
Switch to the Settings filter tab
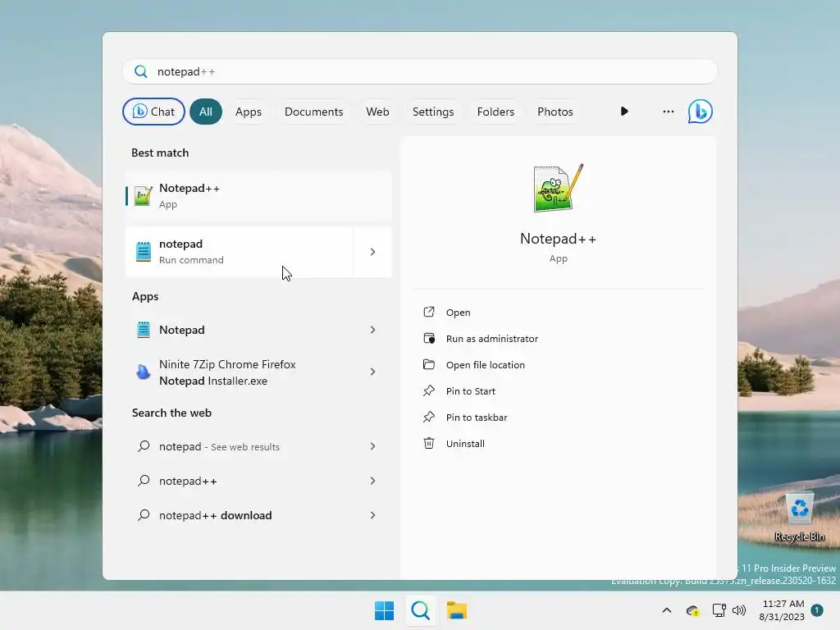[x=433, y=112]
